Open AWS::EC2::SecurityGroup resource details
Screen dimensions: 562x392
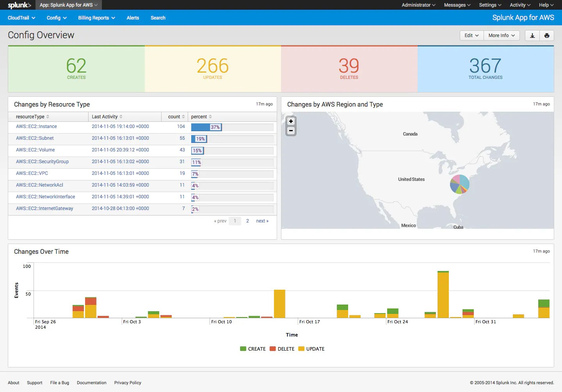42,162
